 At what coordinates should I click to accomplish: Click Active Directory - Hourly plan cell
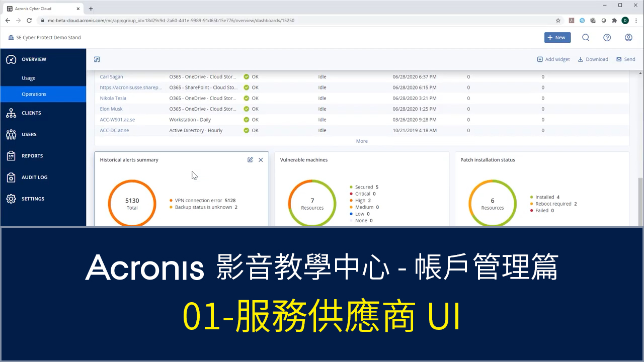click(x=196, y=130)
